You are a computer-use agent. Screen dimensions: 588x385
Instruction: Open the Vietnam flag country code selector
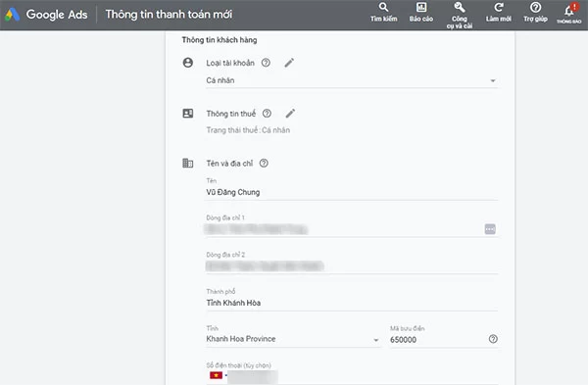[217, 375]
